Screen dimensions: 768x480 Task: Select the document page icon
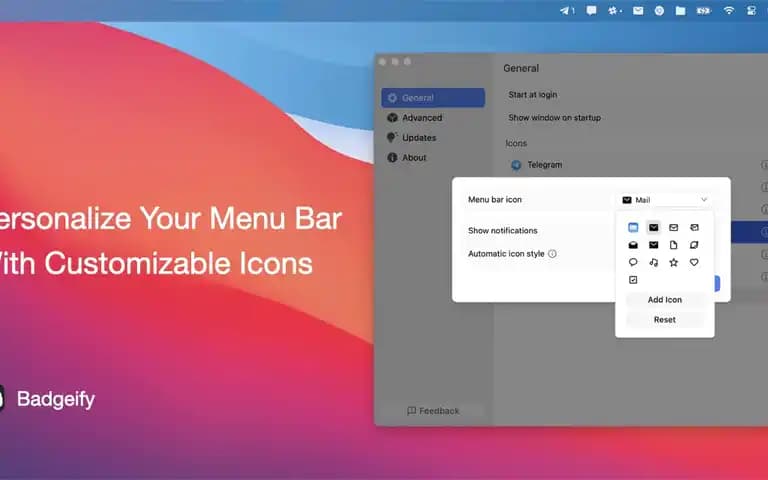pyautogui.click(x=673, y=245)
